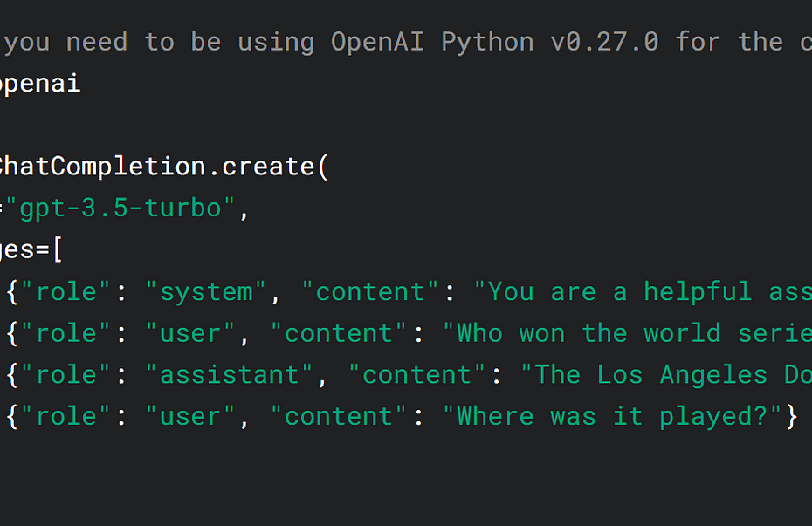The width and height of the screenshot is (812, 526).
Task: Click closing curly brace after "played?"
Action: point(791,417)
